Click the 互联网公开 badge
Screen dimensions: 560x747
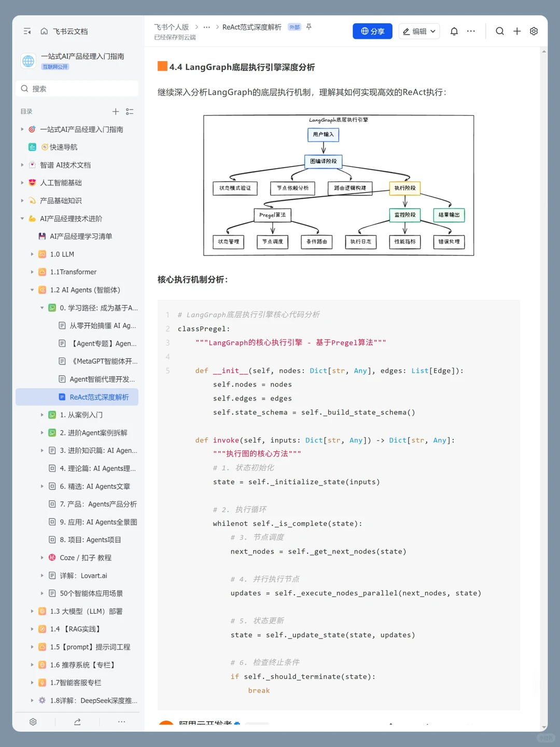pos(55,67)
